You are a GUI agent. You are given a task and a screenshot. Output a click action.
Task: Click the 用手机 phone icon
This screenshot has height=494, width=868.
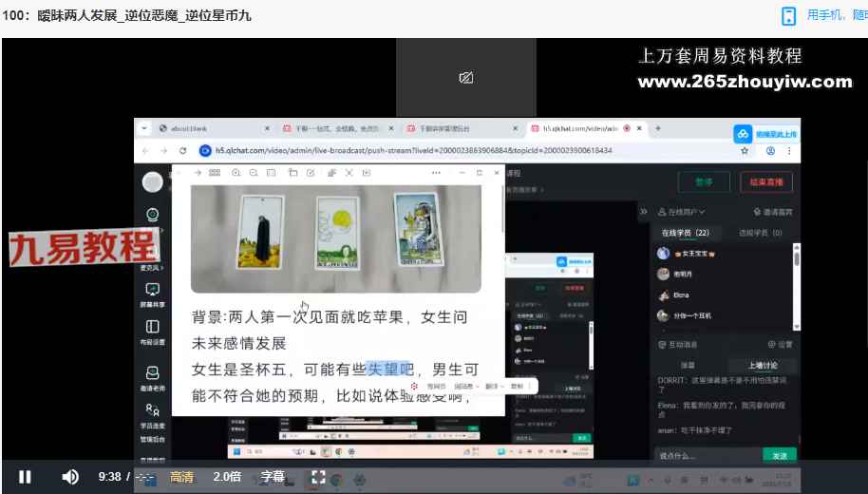788,15
